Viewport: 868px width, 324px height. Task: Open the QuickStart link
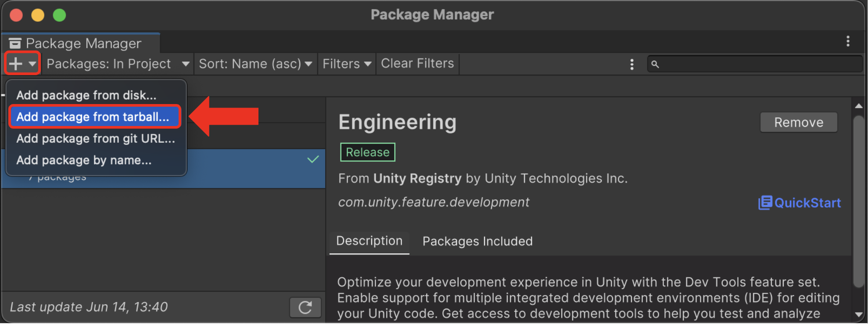(800, 203)
